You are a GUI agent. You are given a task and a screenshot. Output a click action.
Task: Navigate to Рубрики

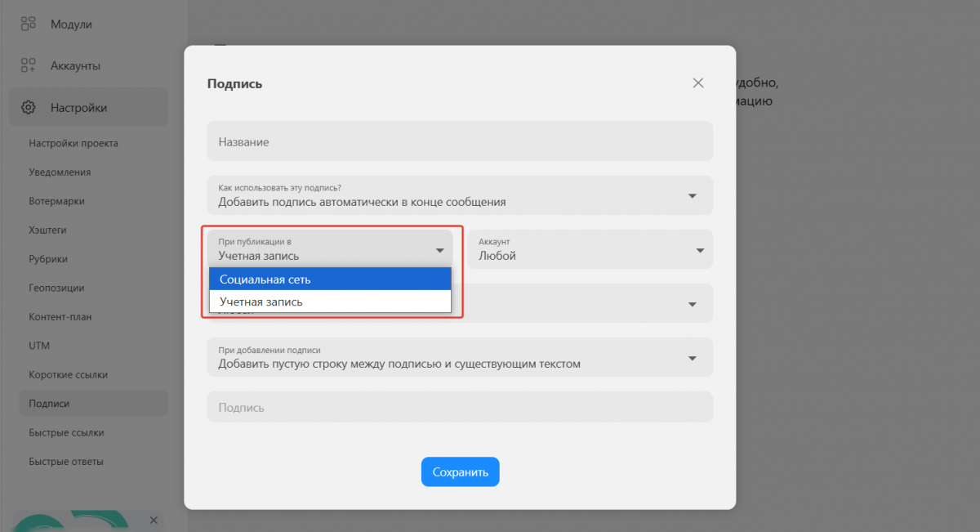[48, 259]
